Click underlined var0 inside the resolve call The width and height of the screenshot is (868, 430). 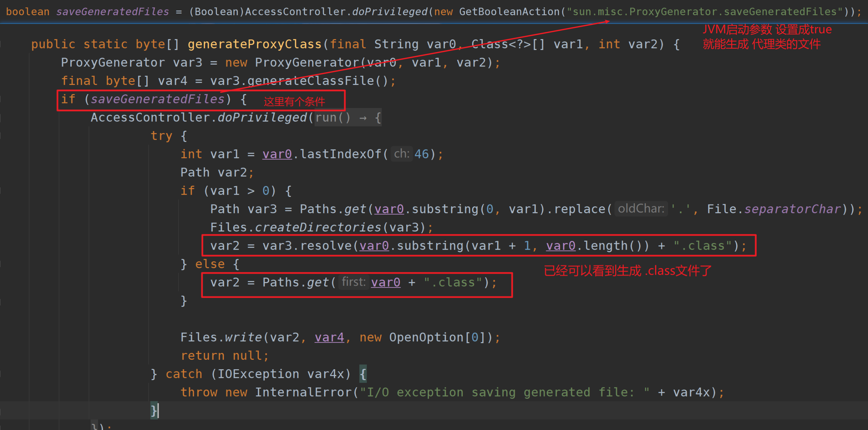click(x=374, y=246)
